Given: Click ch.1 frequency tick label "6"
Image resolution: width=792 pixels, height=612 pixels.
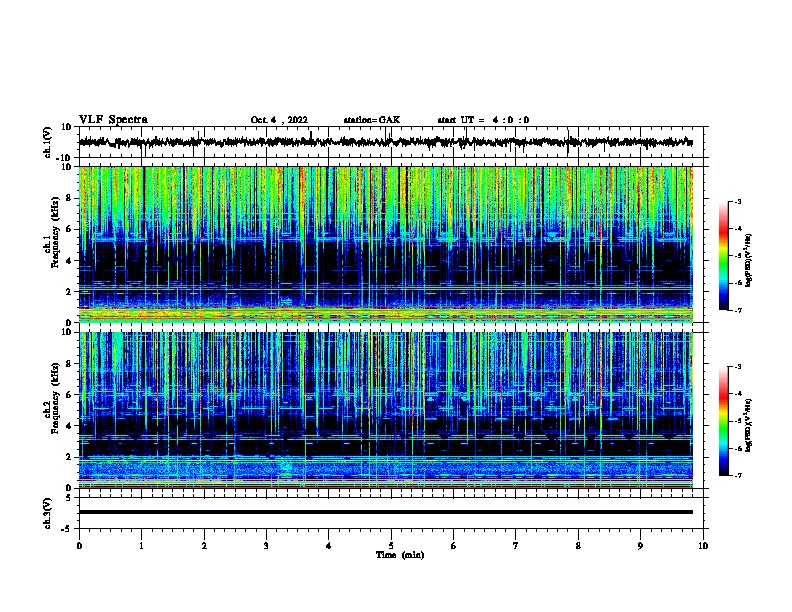Looking at the screenshot, I should [69, 229].
